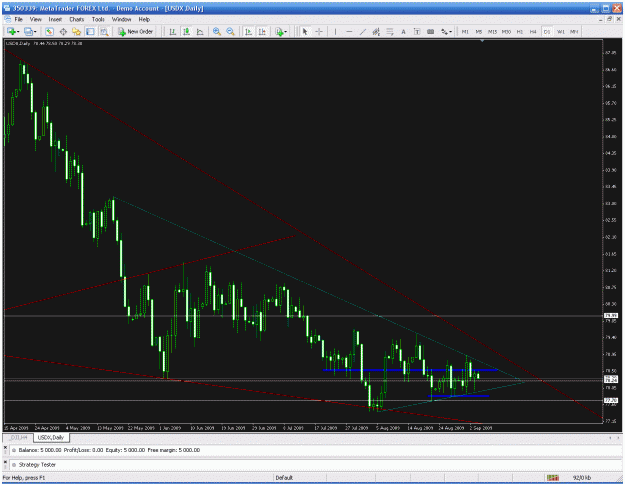The height and width of the screenshot is (484, 625).
Task: Open the Window menu
Action: [x=121, y=19]
